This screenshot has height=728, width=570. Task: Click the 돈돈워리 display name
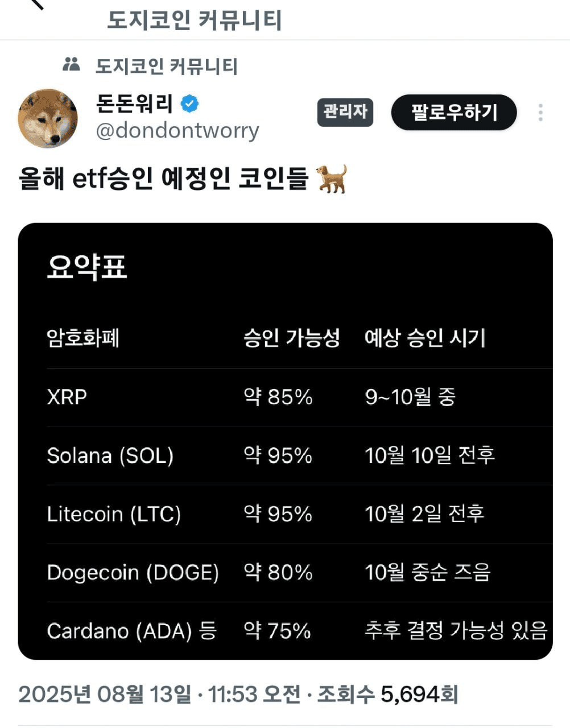point(135,104)
